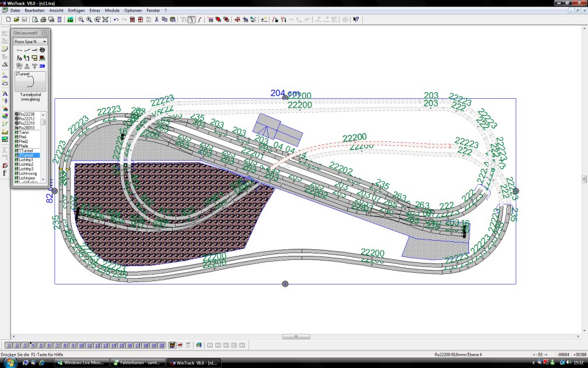Open the 3D view icon in Gleisauswahl
The width and height of the screenshot is (588, 368).
tap(42, 66)
